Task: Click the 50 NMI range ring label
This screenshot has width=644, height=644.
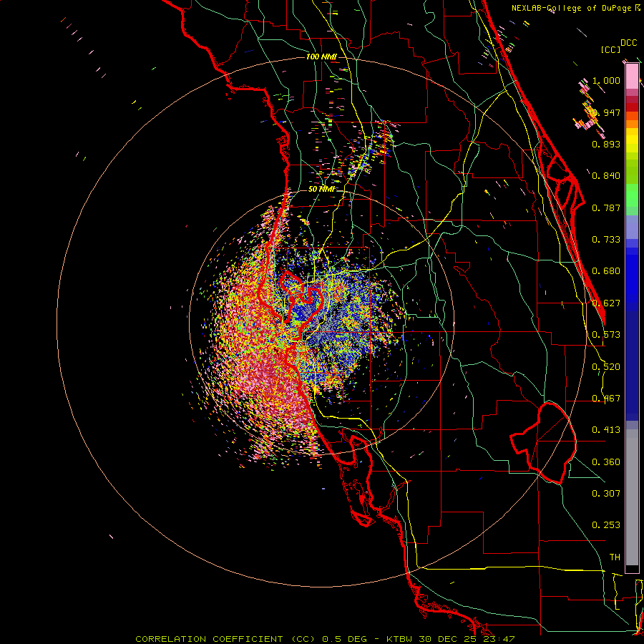Action: tap(321, 190)
